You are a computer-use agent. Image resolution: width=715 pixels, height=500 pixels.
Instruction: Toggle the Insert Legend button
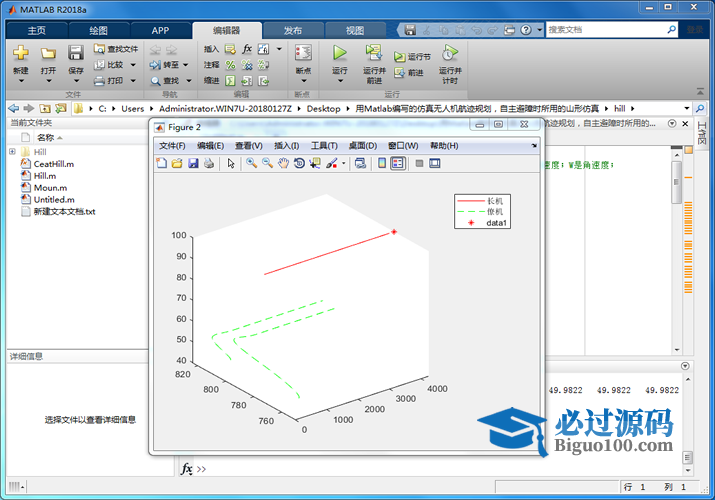tap(398, 164)
